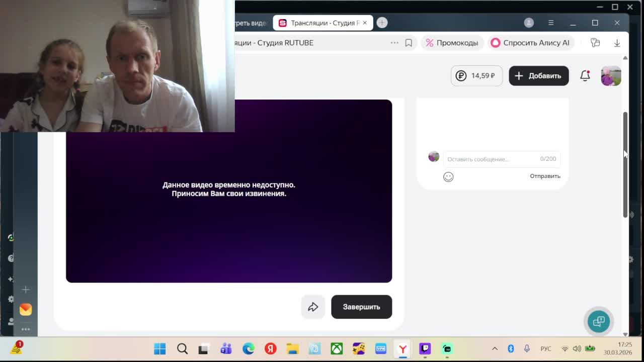Show hidden system tray icons

(495, 348)
